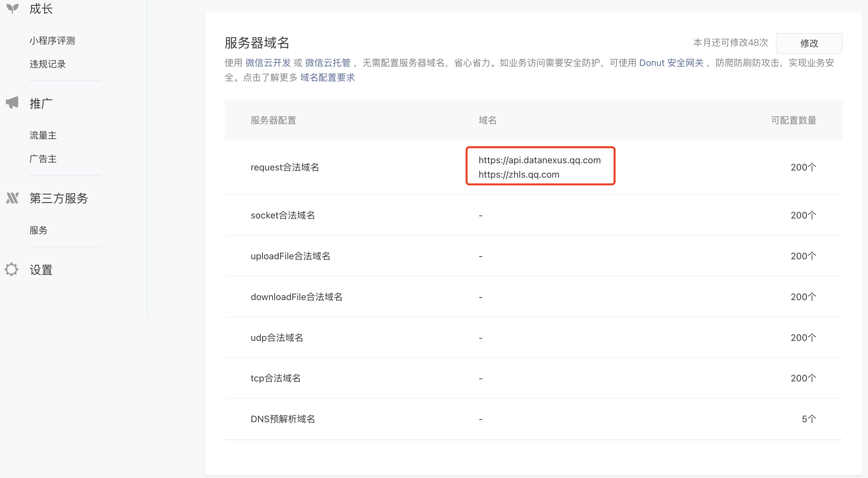This screenshot has height=478, width=868.
Task: Select the socket合法域名 row label
Action: pyautogui.click(x=283, y=215)
